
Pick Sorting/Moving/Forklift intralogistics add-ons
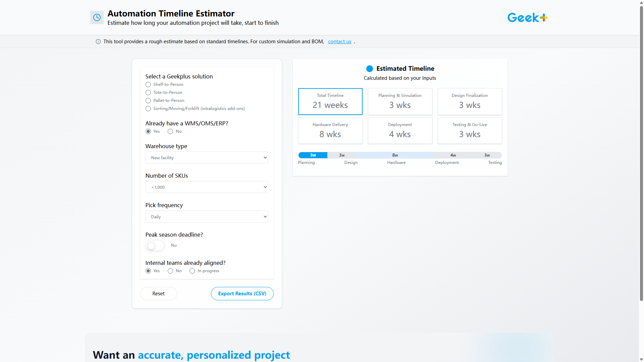148,109
